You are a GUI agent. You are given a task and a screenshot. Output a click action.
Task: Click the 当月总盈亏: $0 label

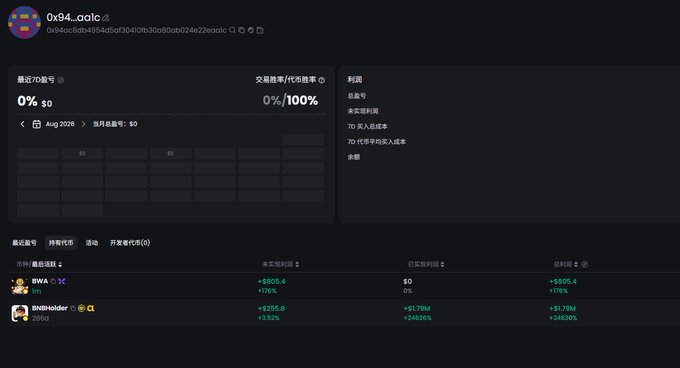pos(115,124)
